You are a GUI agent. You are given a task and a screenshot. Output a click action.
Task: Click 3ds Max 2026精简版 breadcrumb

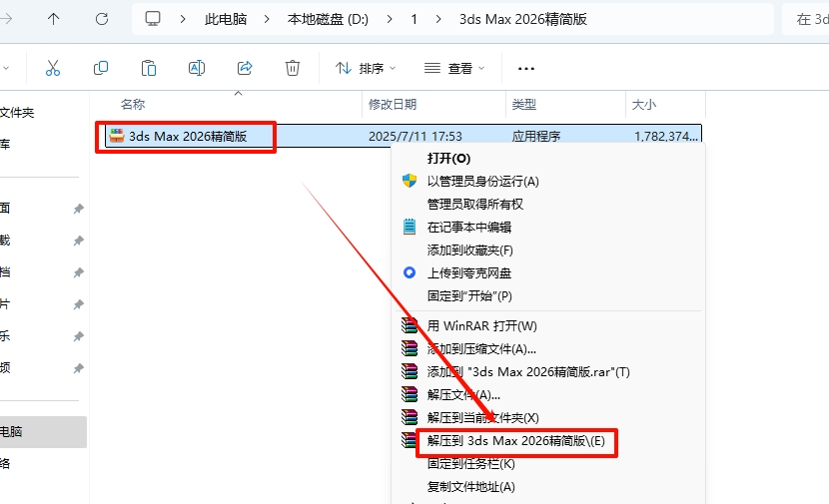(523, 20)
